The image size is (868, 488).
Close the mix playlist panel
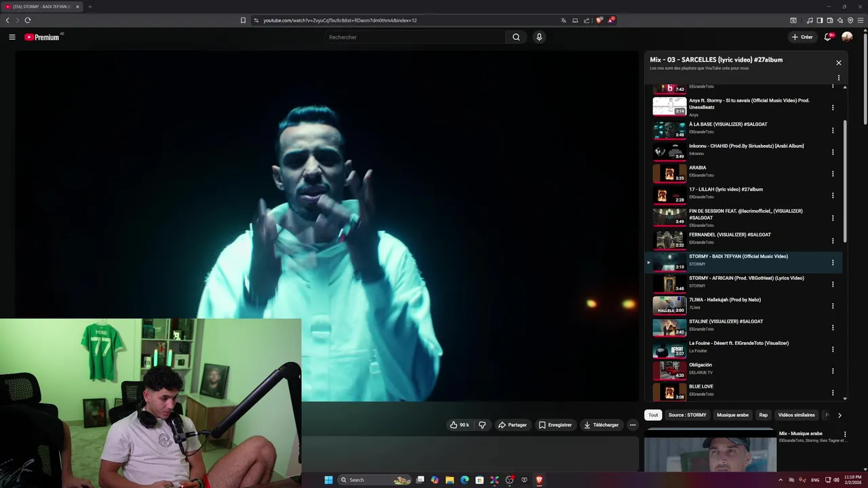click(x=839, y=63)
